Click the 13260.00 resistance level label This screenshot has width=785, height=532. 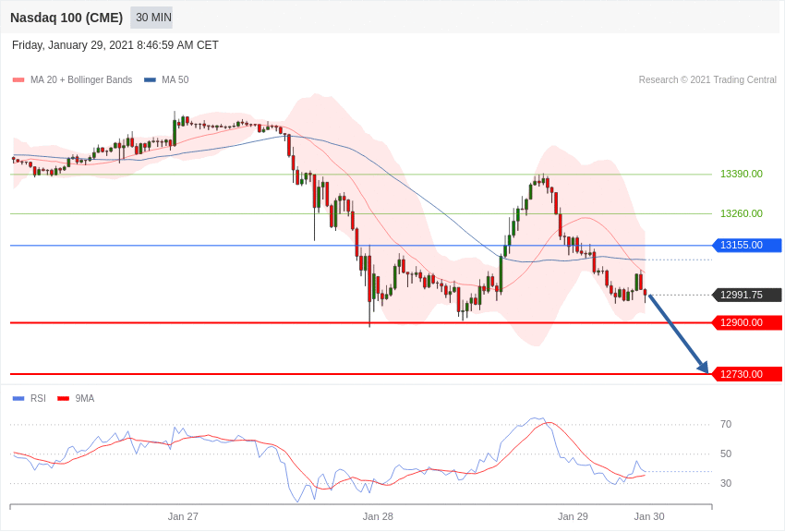pyautogui.click(x=741, y=213)
